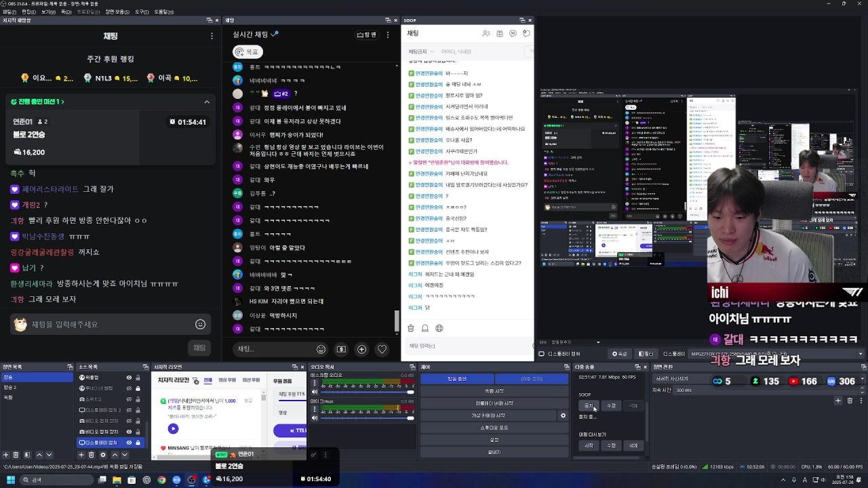Move the selected source down
The image size is (868, 488).
[x=125, y=455]
